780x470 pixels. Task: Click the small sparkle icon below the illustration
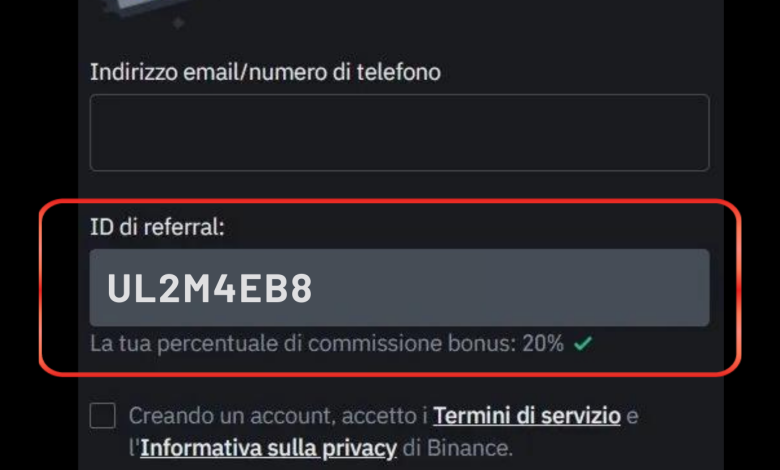[x=178, y=23]
